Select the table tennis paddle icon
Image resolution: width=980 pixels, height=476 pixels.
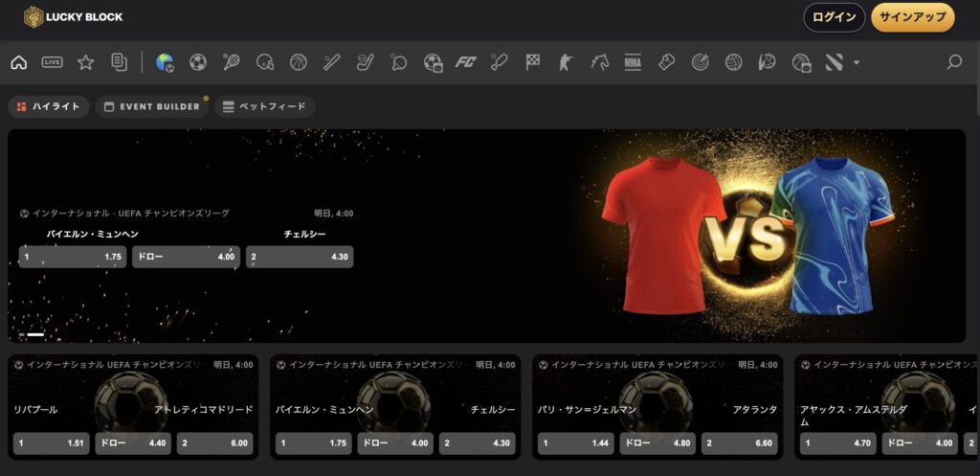399,62
